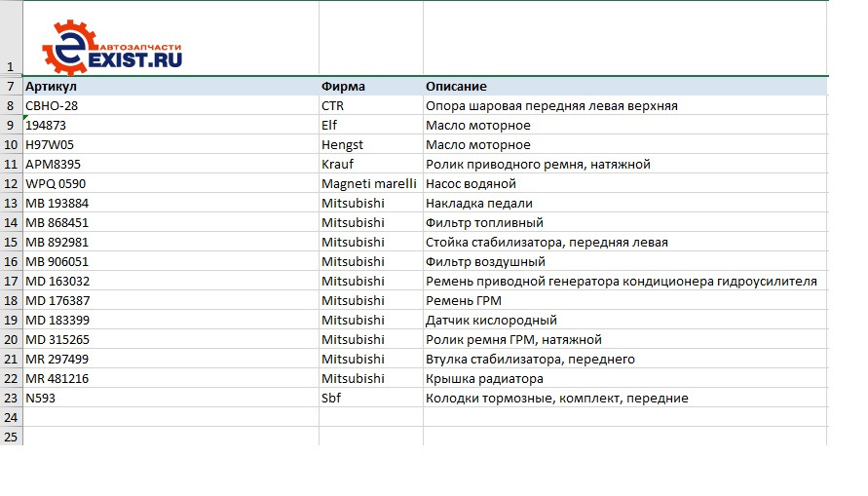Select the Фильтр воздушный description
The height and width of the screenshot is (496, 868).
click(625, 262)
